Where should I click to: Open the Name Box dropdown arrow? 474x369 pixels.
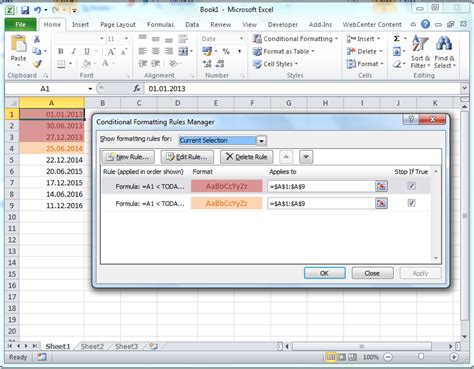[90, 89]
